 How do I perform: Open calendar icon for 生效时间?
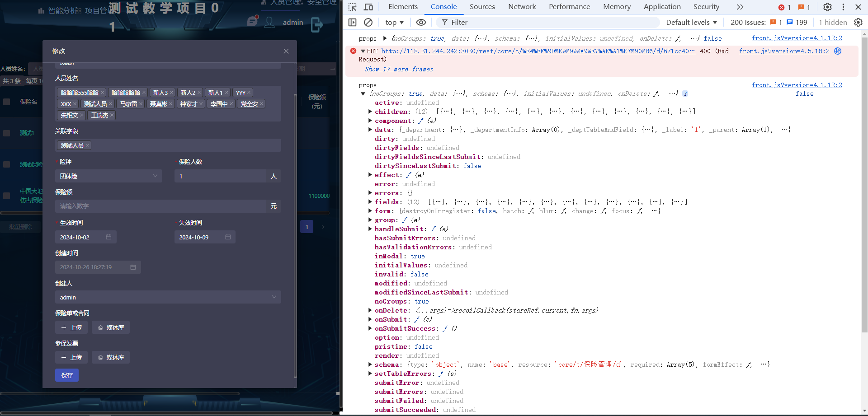click(108, 237)
